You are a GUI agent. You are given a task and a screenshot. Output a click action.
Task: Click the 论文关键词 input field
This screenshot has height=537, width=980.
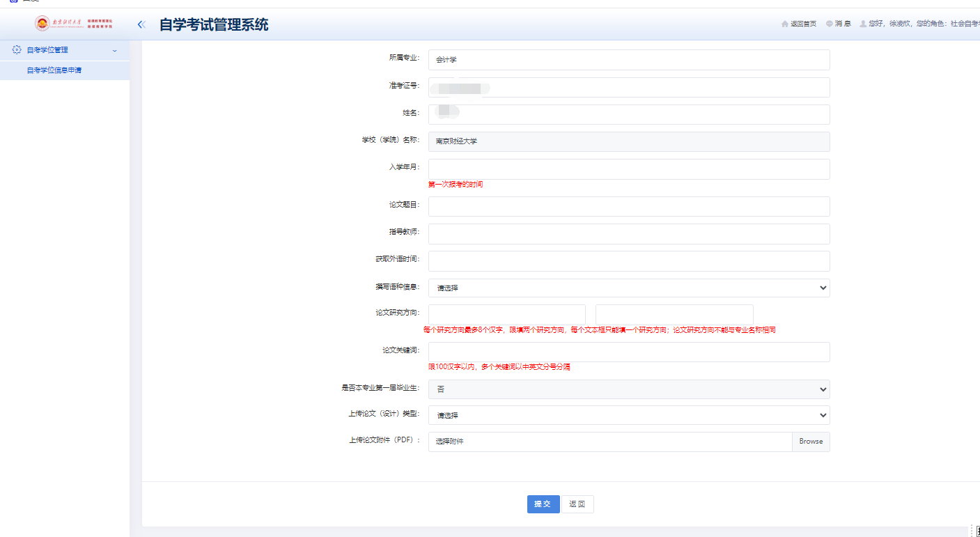click(x=627, y=352)
